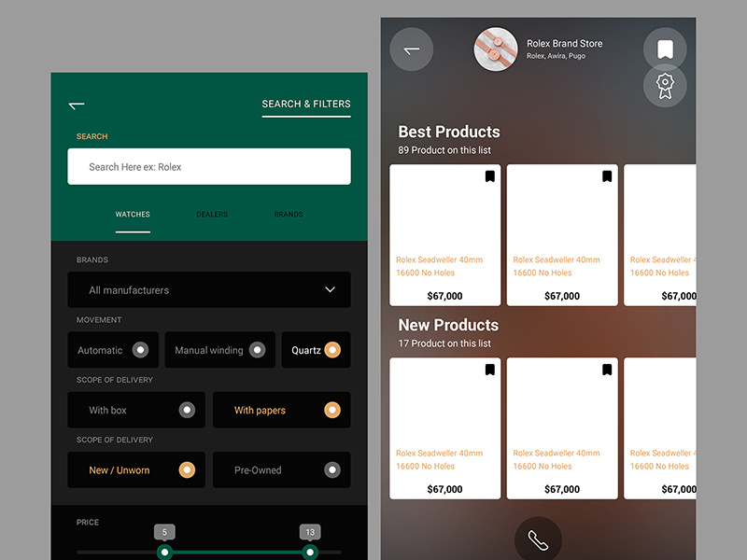Bookmark the first New Products card
The width and height of the screenshot is (747, 560).
pyautogui.click(x=489, y=370)
